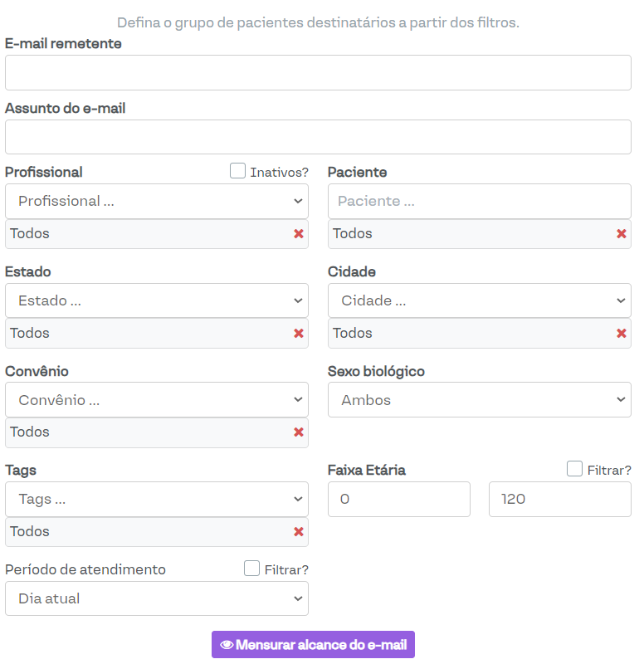The image size is (644, 664).
Task: Expand the Tags dropdown
Action: (x=157, y=500)
